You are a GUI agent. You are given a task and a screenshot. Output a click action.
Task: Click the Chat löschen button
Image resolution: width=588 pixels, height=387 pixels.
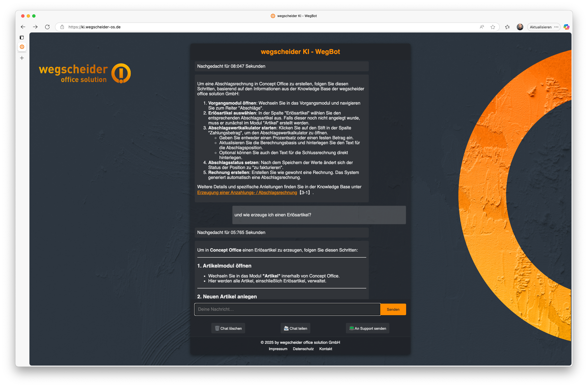tap(228, 328)
